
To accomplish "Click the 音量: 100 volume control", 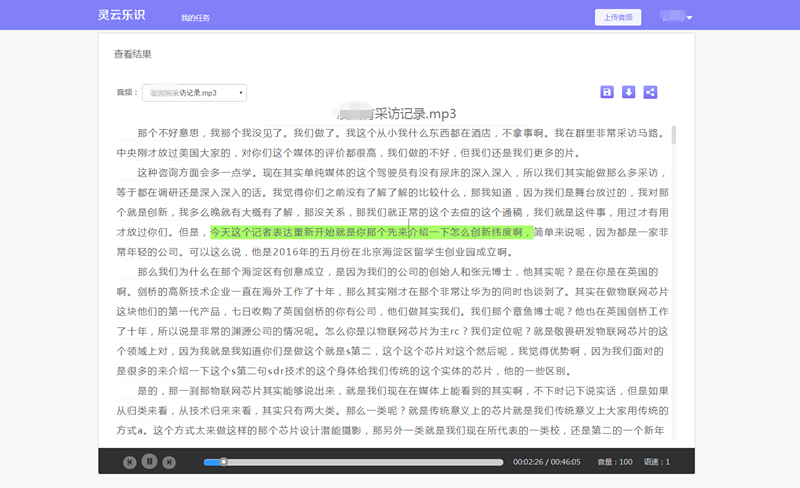I will pos(615,462).
